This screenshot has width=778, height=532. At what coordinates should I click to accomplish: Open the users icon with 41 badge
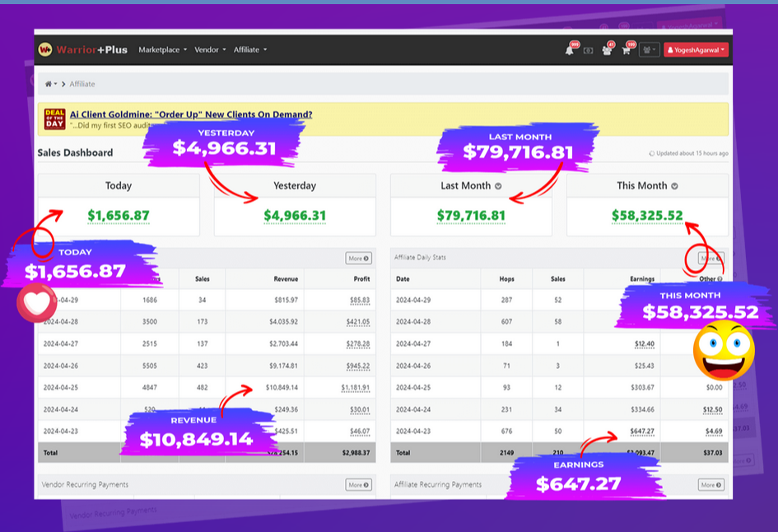click(x=606, y=50)
